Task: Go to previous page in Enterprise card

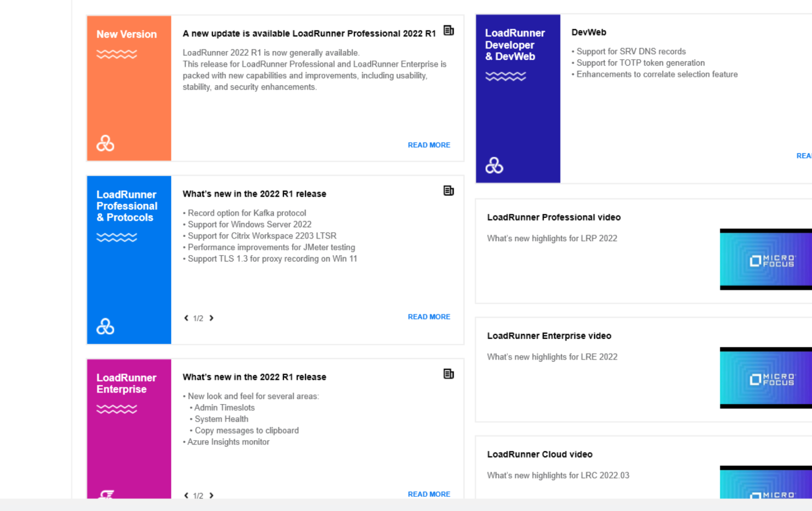Action: [186, 495]
